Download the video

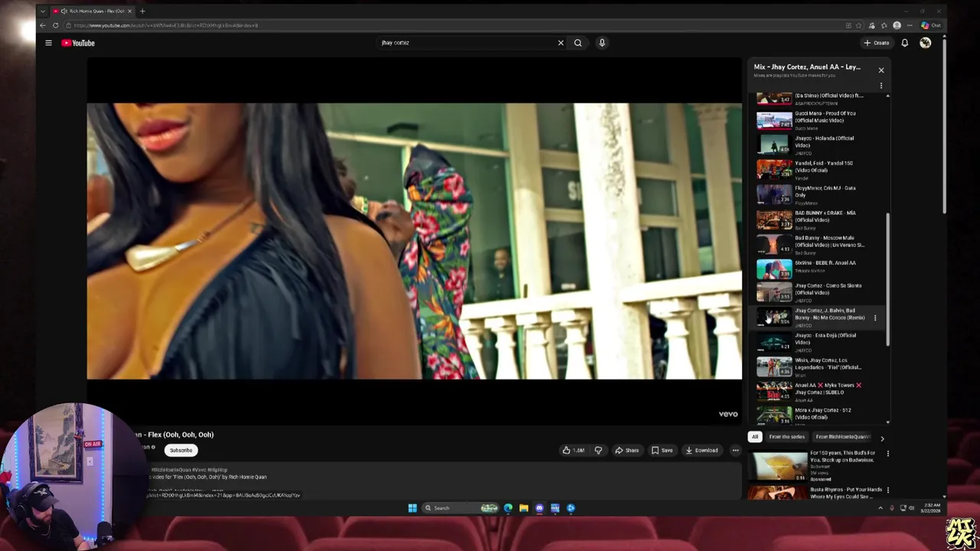(x=701, y=450)
